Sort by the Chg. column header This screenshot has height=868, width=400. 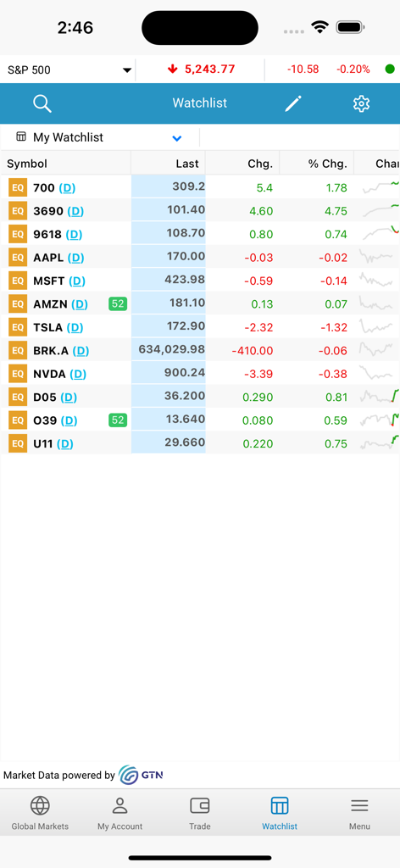(x=260, y=164)
